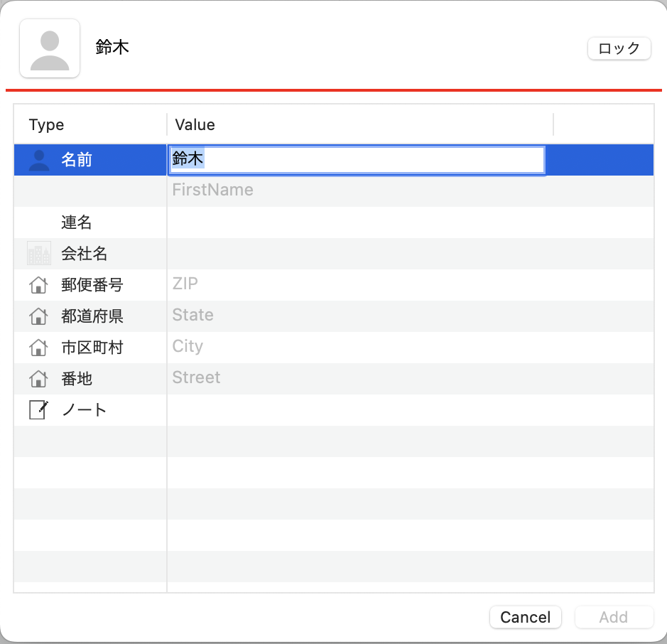667x644 pixels.
Task: Select the person icon in 名前 row
Action: (x=38, y=160)
